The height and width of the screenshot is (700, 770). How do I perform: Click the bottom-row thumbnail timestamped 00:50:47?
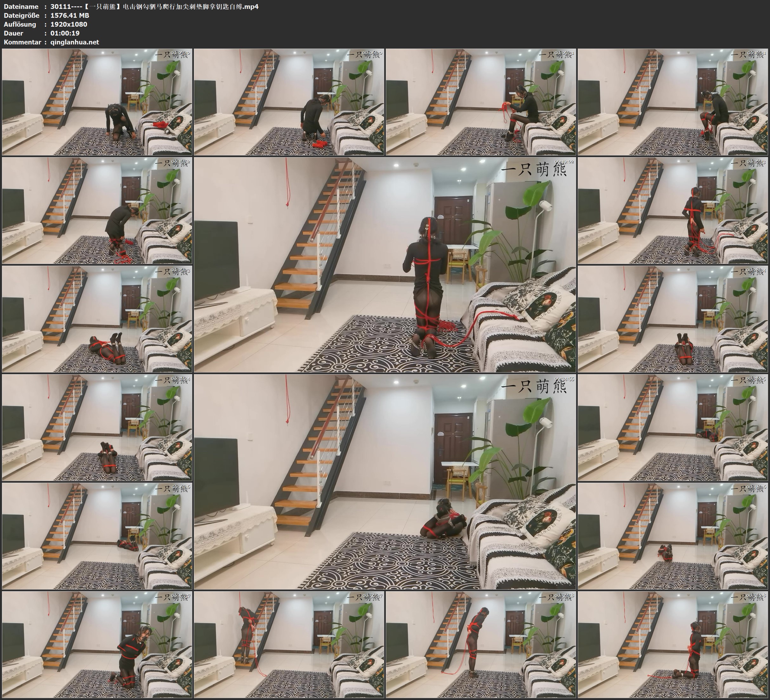click(x=289, y=644)
